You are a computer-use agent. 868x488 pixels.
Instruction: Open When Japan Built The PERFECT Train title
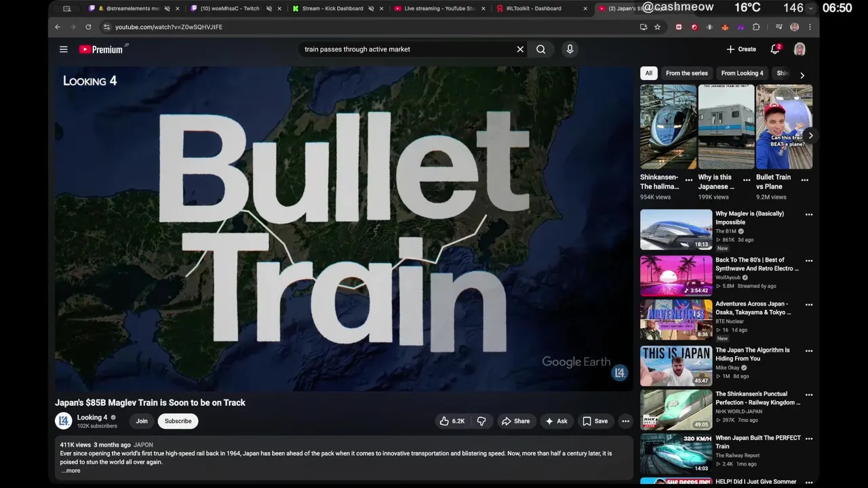tap(758, 442)
